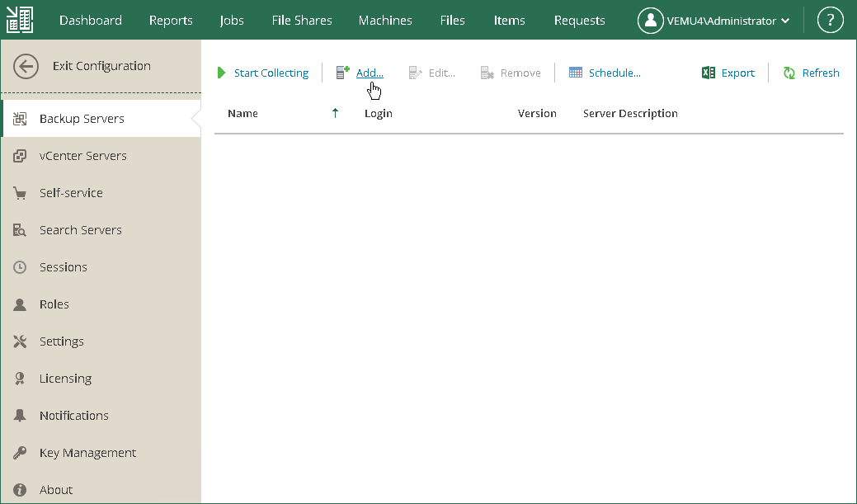The width and height of the screenshot is (857, 504).
Task: Open help via question mark icon
Action: tap(831, 21)
